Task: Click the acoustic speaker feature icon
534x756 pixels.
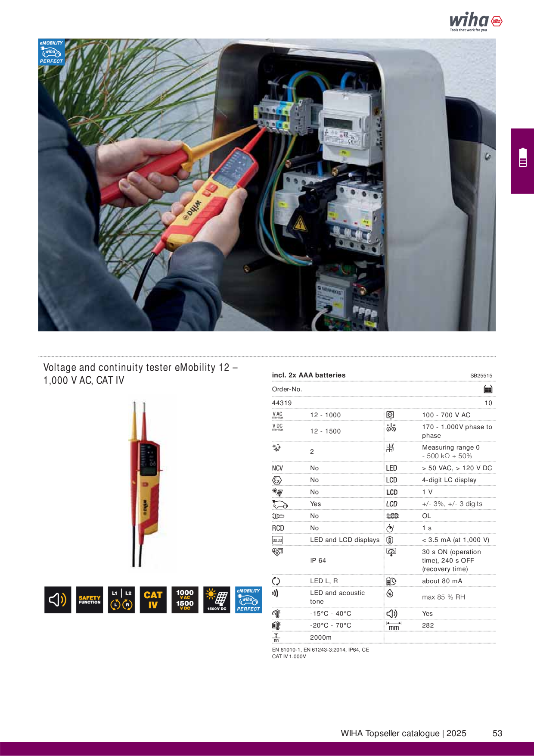Action: coord(58,600)
